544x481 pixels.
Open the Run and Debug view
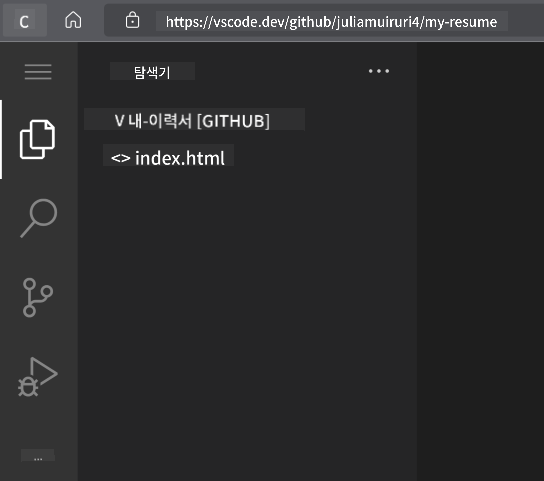coord(37,377)
